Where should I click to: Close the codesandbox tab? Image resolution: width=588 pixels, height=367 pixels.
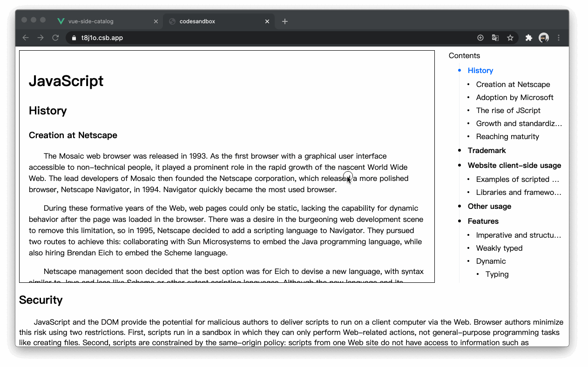267,21
